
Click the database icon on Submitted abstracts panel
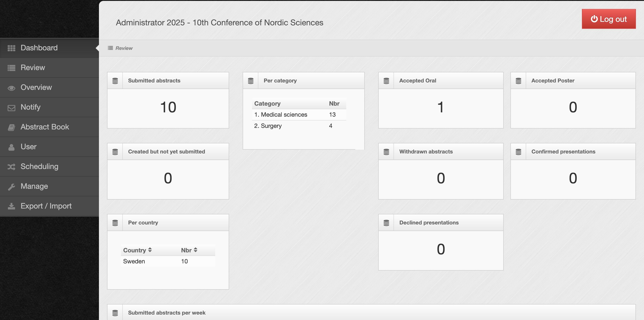pos(115,81)
